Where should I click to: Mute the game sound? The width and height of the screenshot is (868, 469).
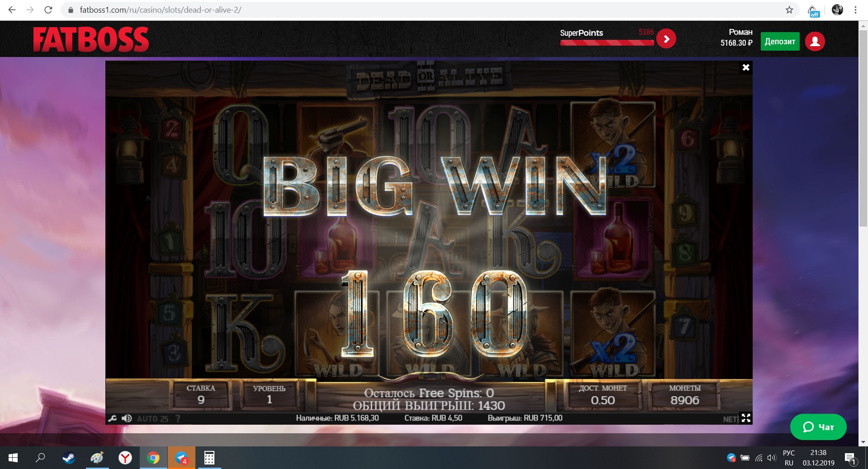tap(127, 418)
